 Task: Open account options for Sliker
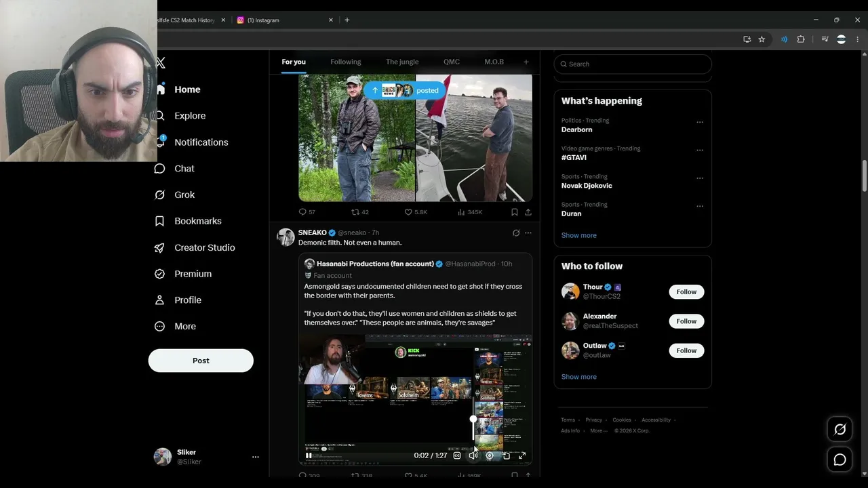[255, 457]
